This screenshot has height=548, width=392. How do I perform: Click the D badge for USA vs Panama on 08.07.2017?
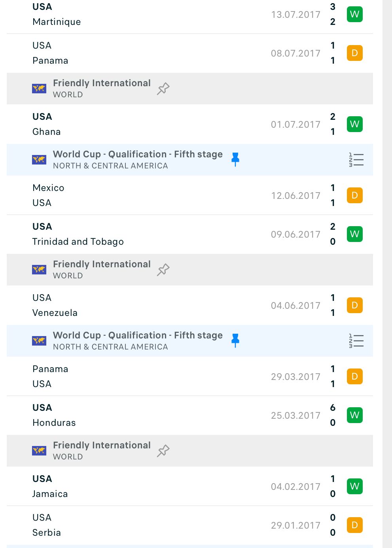[x=355, y=53]
